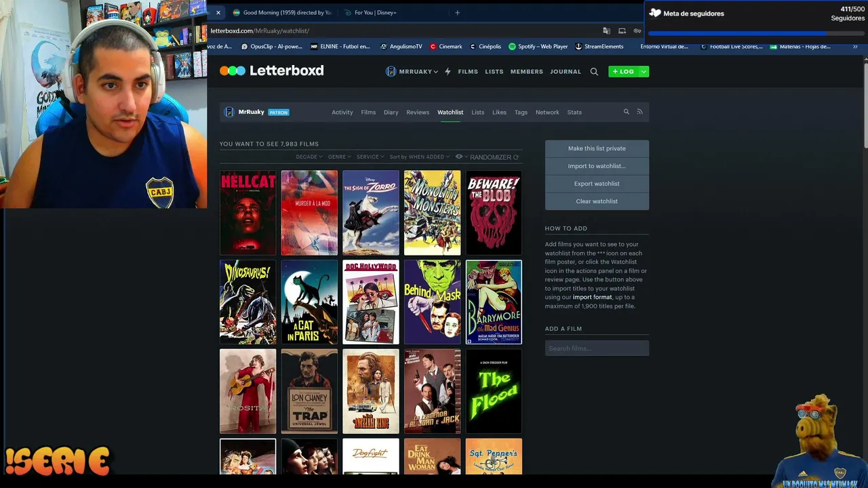
Task: Open the A Cat in Paris poster
Action: (x=309, y=302)
